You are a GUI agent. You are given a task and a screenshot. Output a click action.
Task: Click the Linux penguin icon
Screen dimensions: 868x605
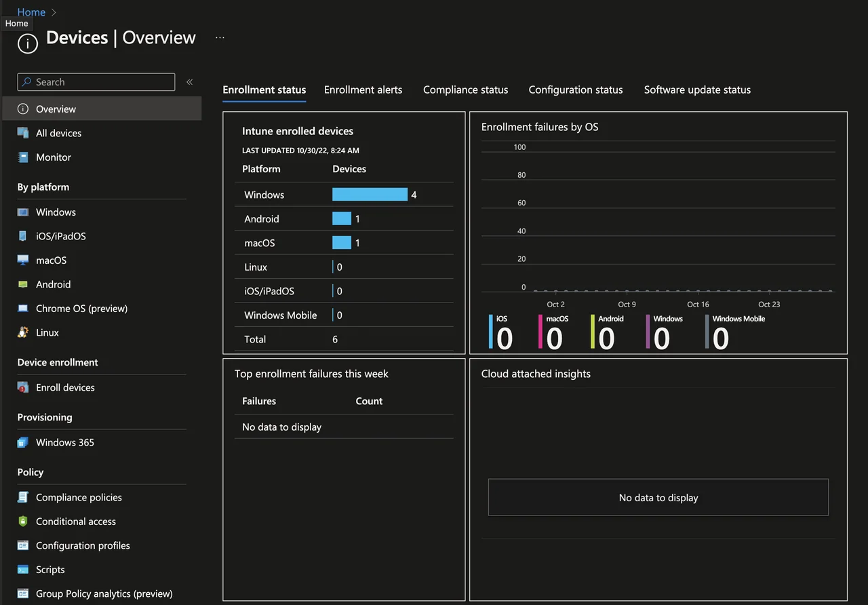click(23, 332)
